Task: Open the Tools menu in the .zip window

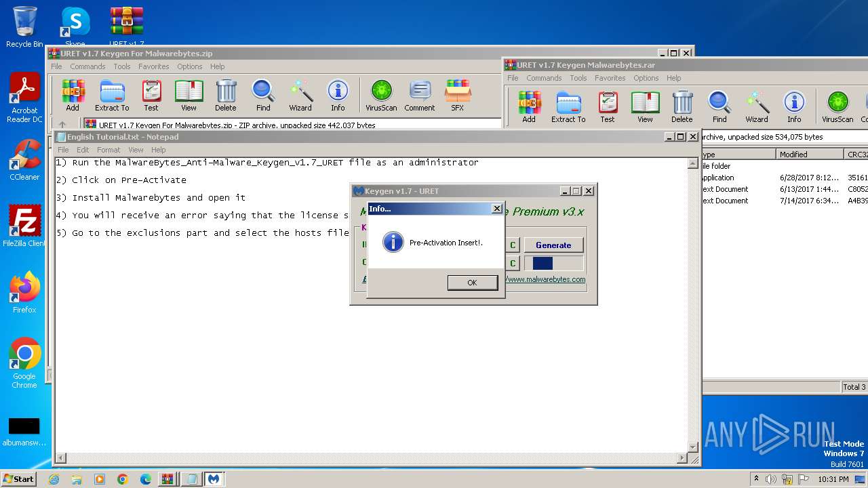Action: tap(122, 66)
